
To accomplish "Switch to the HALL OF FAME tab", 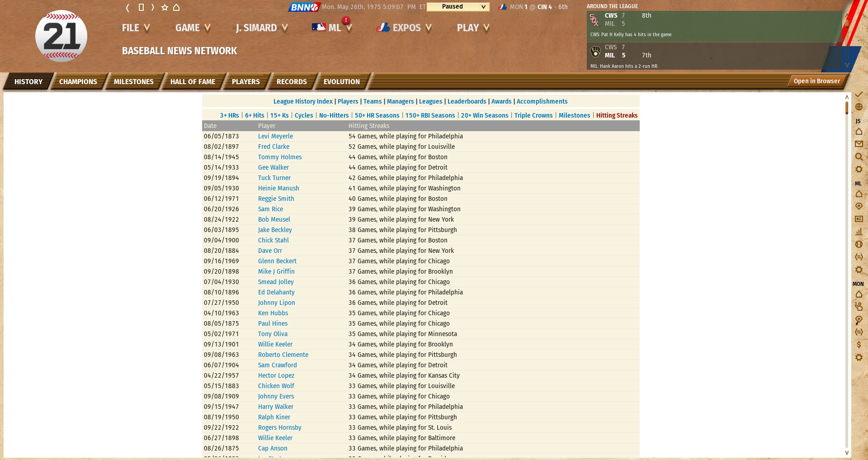I will pos(193,82).
